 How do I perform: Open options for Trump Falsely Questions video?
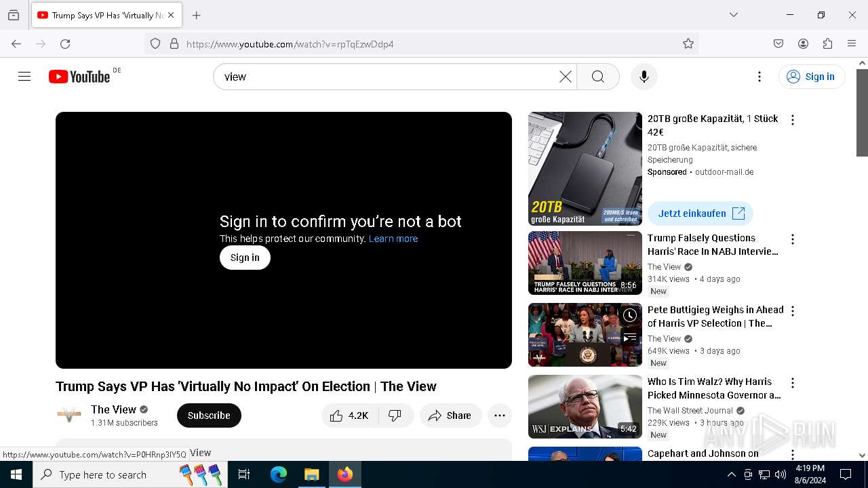tap(792, 239)
